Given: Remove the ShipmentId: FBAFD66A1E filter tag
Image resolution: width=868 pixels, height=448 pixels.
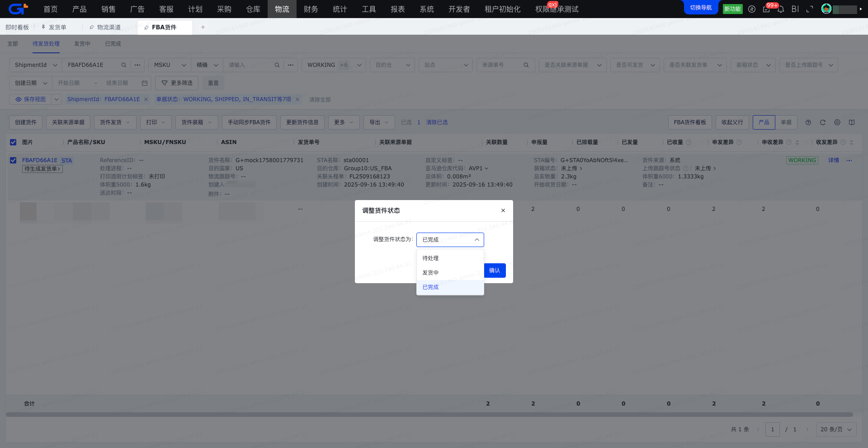Looking at the screenshot, I should [146, 99].
